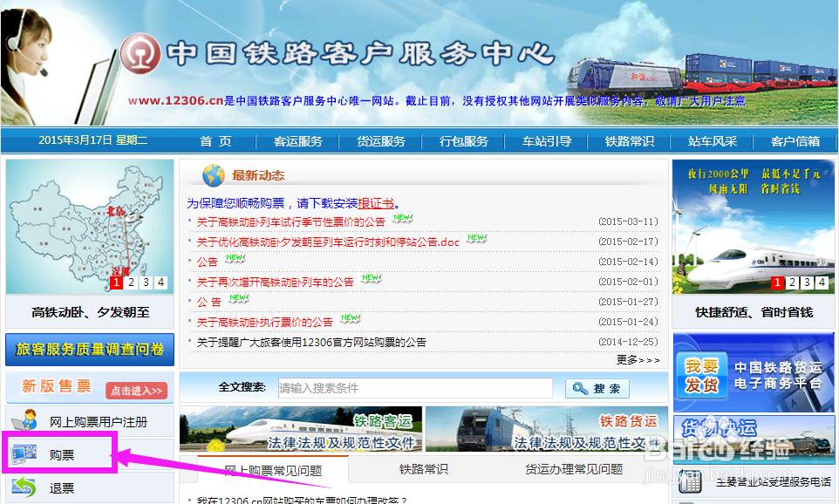Viewport: 839px width, 504px height.
Task: Open 铁路货运 法律法规及规范性文件 banner
Action: click(546, 429)
